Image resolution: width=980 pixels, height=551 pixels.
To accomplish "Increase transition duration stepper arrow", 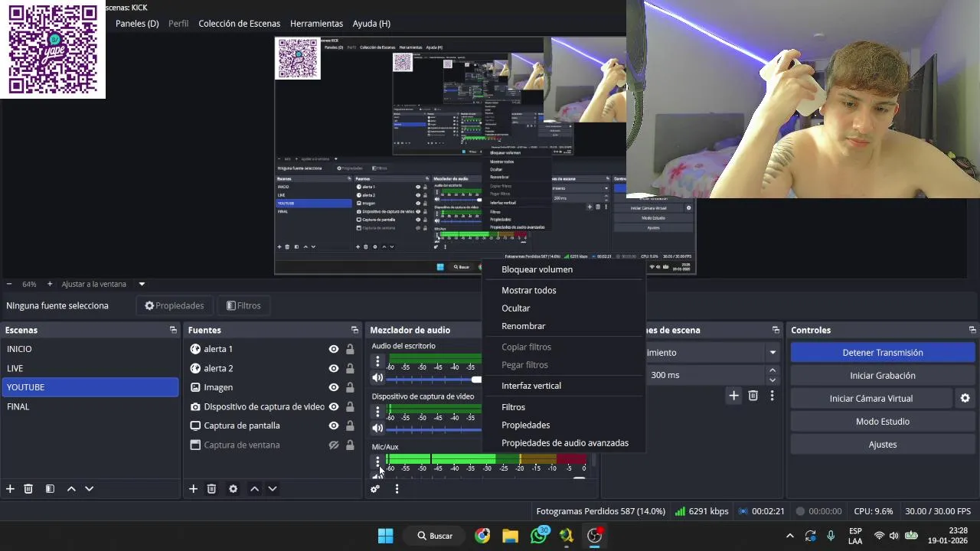I will 773,371.
